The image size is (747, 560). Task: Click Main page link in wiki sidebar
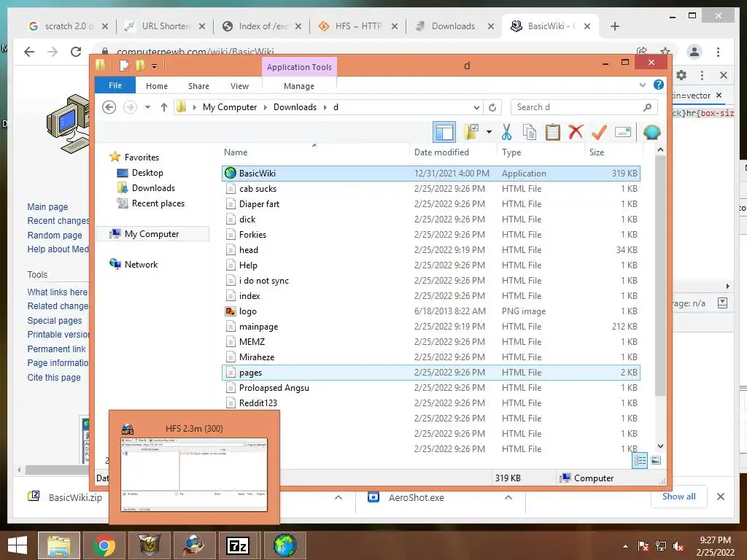[x=47, y=206]
